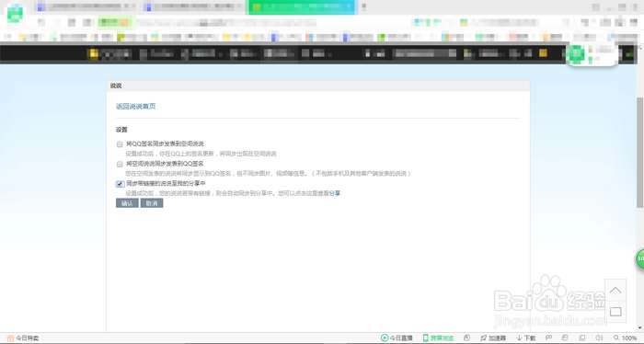The width and height of the screenshot is (644, 344).
Task: Click the vertical page scrollbar thumb
Action: [639, 153]
